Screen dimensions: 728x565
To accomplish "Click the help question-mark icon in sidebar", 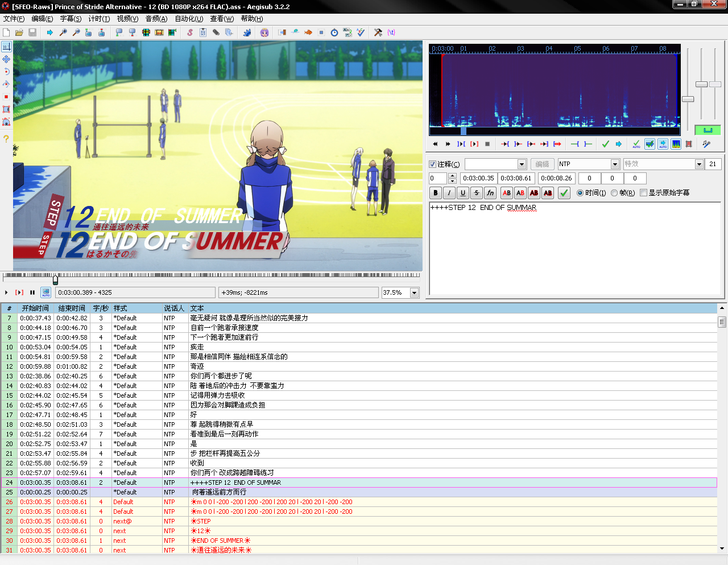I will (6, 138).
